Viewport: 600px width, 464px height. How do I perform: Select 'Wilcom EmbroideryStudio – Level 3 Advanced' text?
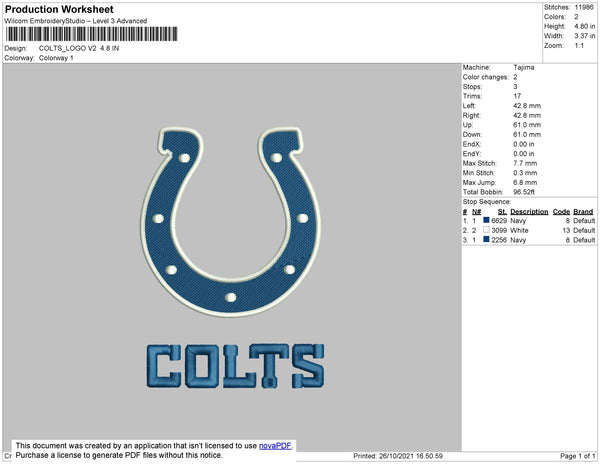[76, 21]
